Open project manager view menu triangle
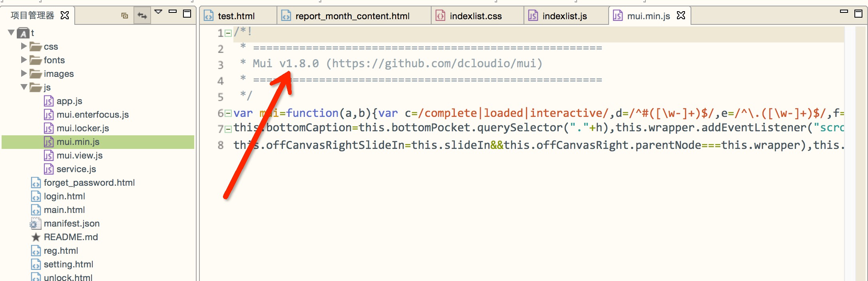The width and height of the screenshot is (868, 281). pyautogui.click(x=158, y=12)
